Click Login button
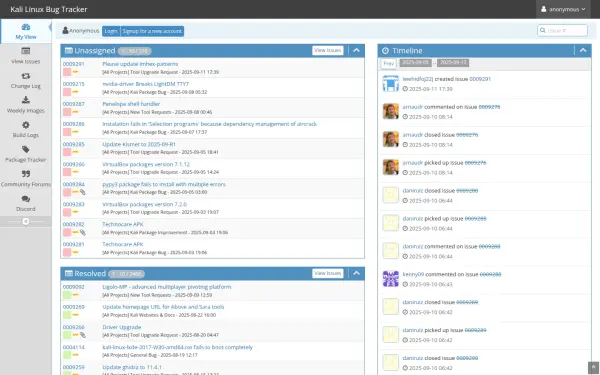600x375 pixels. 111,31
